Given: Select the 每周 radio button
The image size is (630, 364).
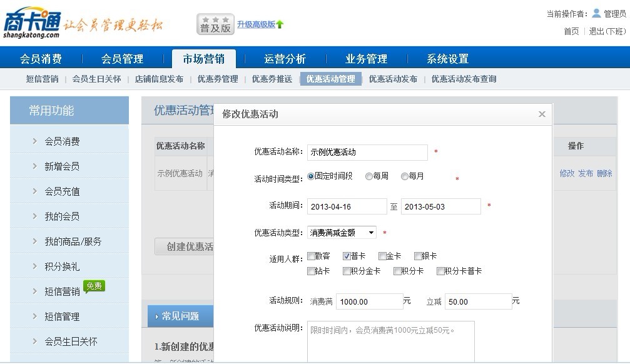Looking at the screenshot, I should coord(369,176).
